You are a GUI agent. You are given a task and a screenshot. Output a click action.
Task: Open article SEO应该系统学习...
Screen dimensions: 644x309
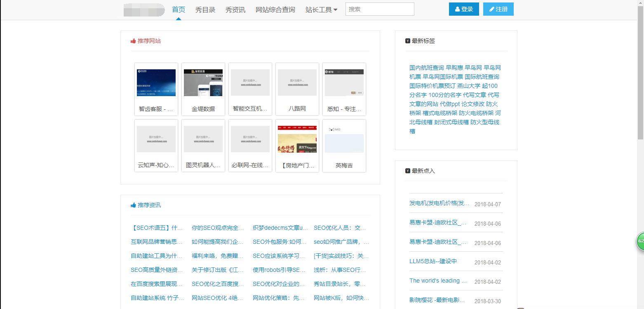pyautogui.click(x=279, y=256)
